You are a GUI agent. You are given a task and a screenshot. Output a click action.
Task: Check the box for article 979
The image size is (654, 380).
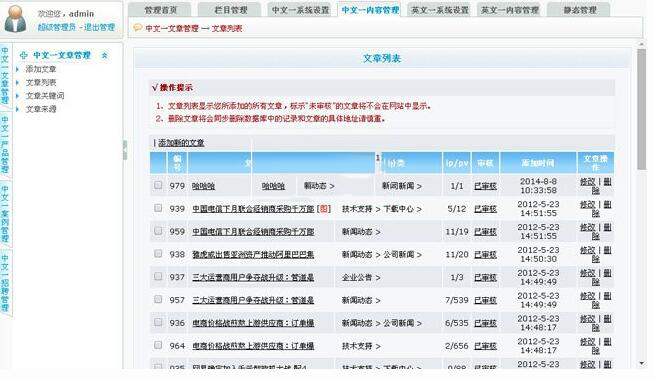pyautogui.click(x=158, y=185)
